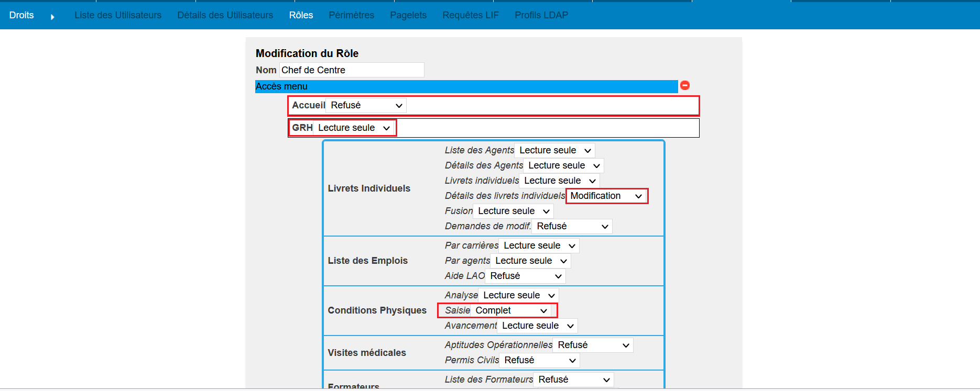This screenshot has width=980, height=391.
Task: Open the Accueil access dropdown
Action: point(366,105)
